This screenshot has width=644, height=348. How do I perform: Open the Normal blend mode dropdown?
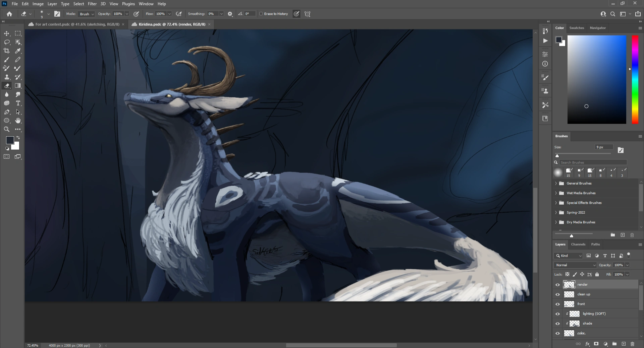tap(575, 265)
